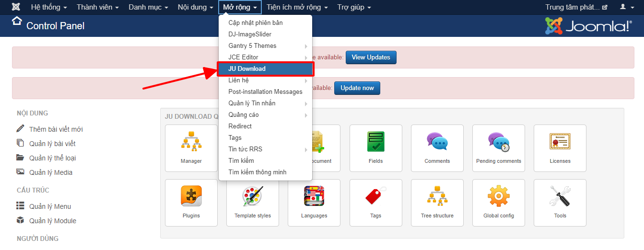Viewport: 644px width, 250px height.
Task: Expand the Liên hệ submenu
Action: tap(265, 80)
